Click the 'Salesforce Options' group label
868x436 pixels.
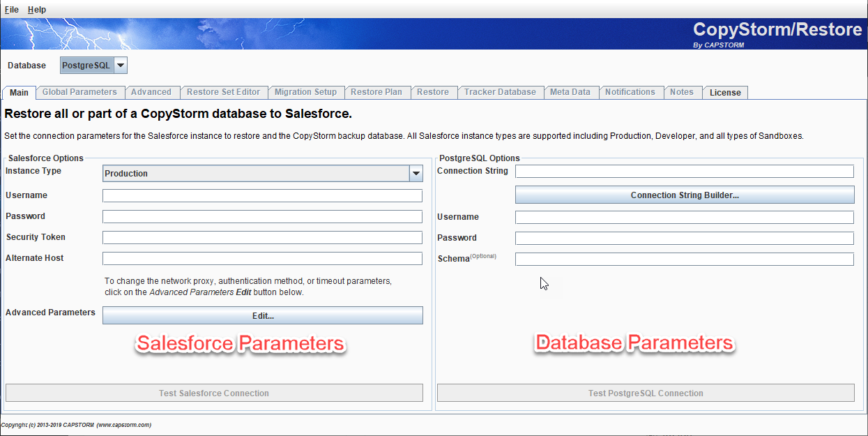coord(46,158)
